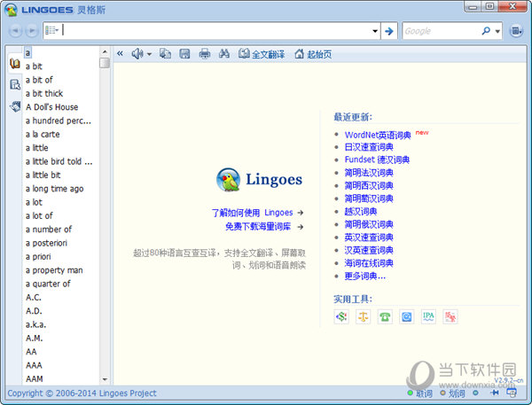Screen dimensions: 532x405
Task: Select 'a posteriori' entry
Action: (46, 243)
